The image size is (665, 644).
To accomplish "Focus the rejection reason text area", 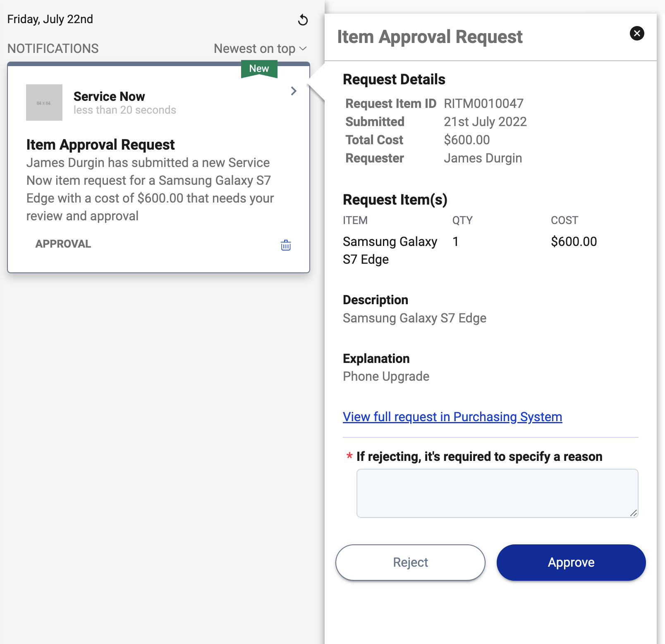I will coord(497,493).
